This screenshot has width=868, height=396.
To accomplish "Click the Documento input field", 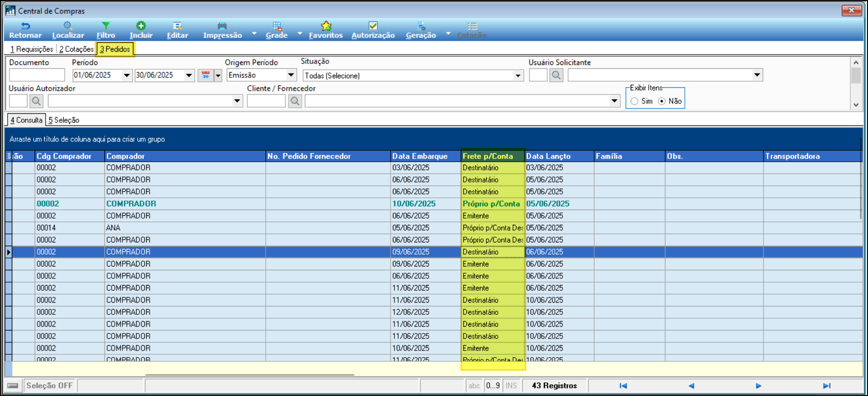I will 37,75.
